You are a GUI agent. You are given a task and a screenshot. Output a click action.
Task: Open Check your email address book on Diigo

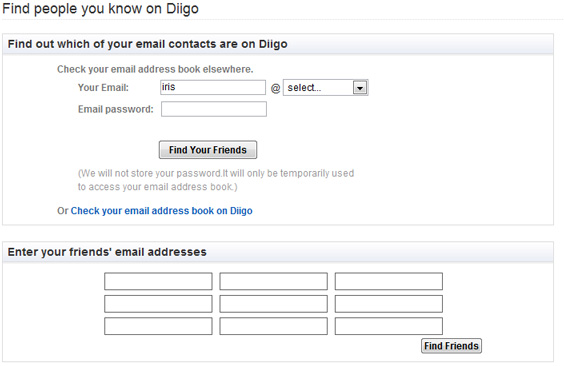[162, 211]
